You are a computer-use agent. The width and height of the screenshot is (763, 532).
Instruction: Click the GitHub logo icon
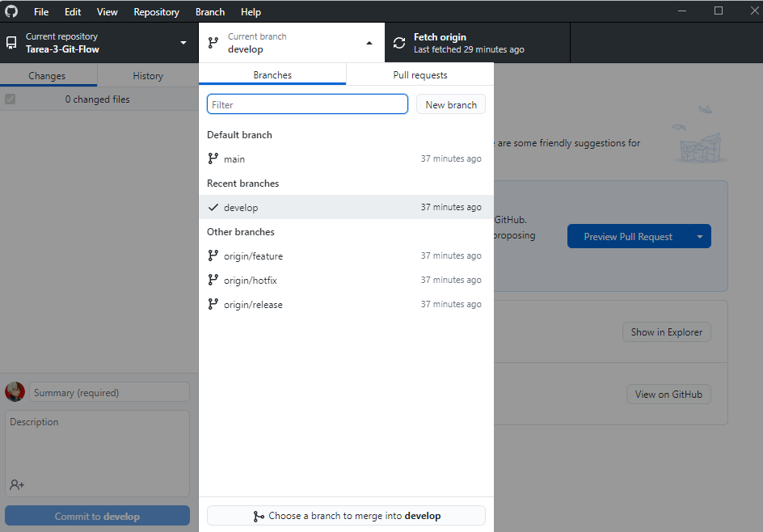click(x=11, y=11)
